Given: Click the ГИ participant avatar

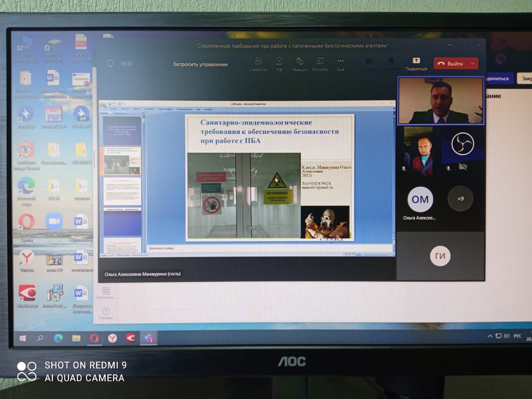Looking at the screenshot, I should (440, 256).
